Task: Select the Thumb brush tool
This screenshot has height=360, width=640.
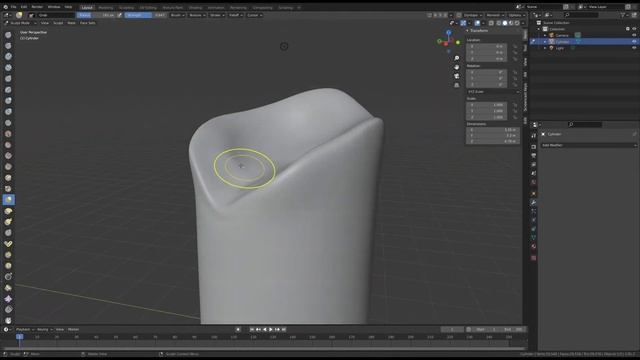Action: pyautogui.click(x=8, y=233)
